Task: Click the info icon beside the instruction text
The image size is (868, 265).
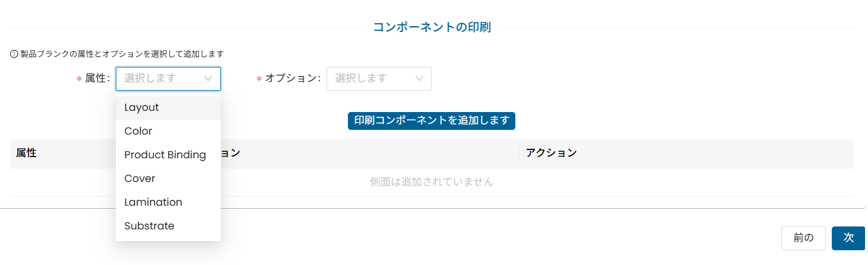Action: click(x=14, y=54)
